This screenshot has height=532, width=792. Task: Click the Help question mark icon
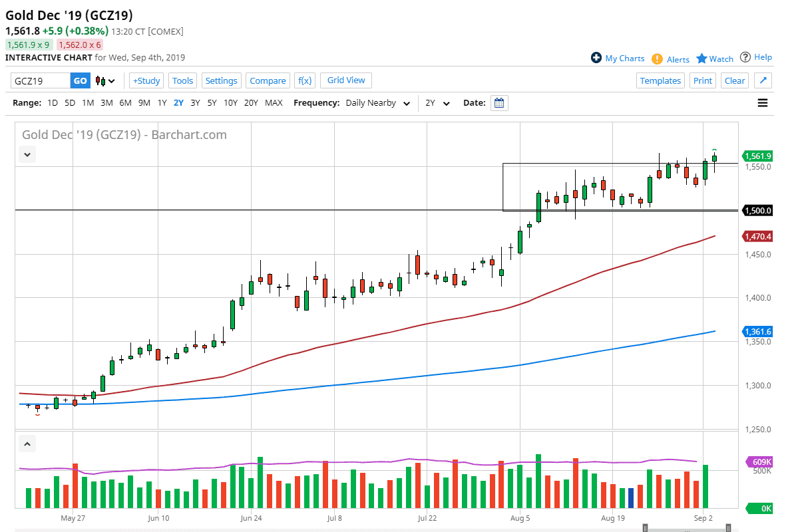[745, 57]
